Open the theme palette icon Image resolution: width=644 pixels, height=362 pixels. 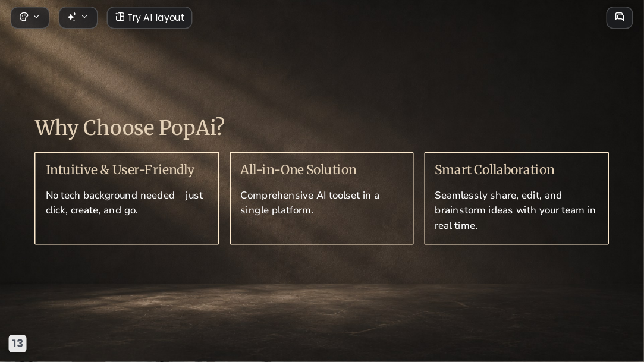pyautogui.click(x=24, y=17)
